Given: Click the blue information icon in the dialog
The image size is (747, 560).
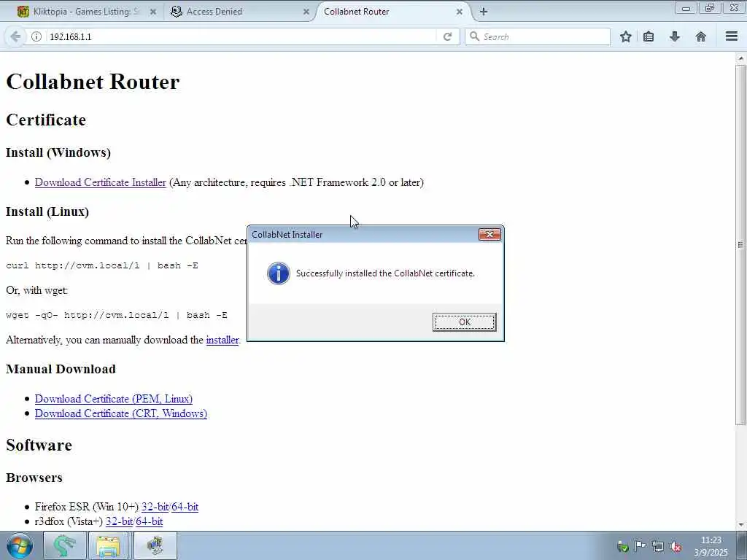Looking at the screenshot, I should [x=279, y=273].
